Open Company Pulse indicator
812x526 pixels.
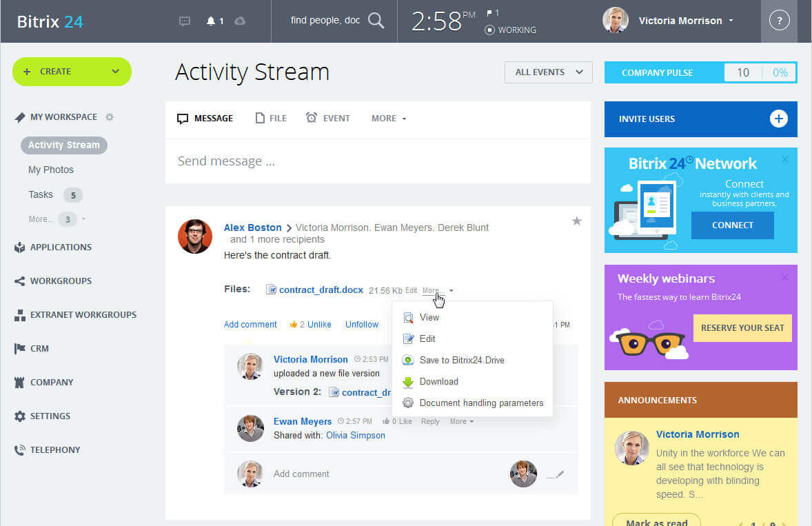[x=700, y=72]
